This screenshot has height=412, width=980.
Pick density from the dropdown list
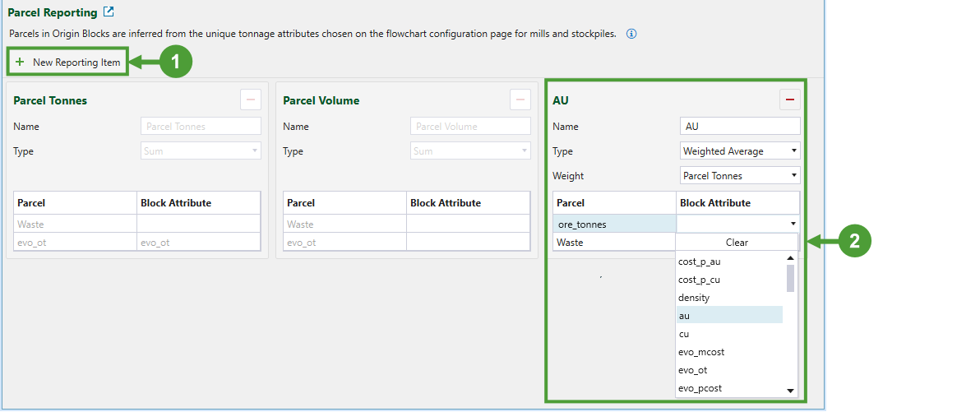point(728,298)
